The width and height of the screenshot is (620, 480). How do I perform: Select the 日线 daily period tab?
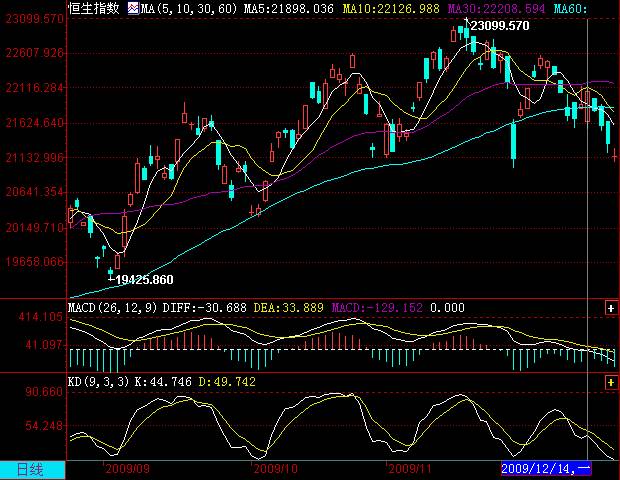[x=31, y=470]
